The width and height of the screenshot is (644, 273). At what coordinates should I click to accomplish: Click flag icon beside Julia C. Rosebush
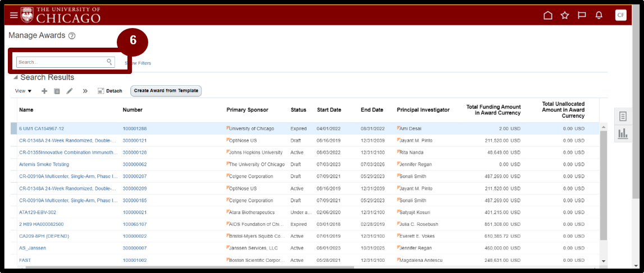click(399, 224)
